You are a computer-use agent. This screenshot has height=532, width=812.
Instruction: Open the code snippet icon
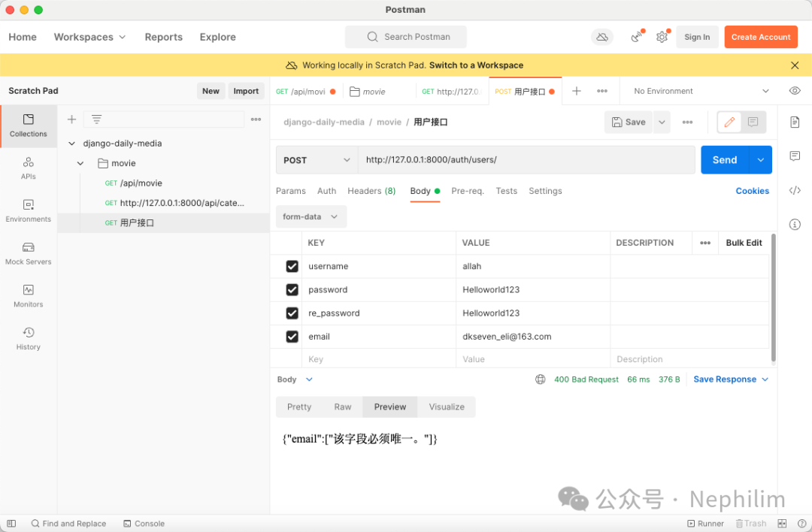pyautogui.click(x=795, y=190)
